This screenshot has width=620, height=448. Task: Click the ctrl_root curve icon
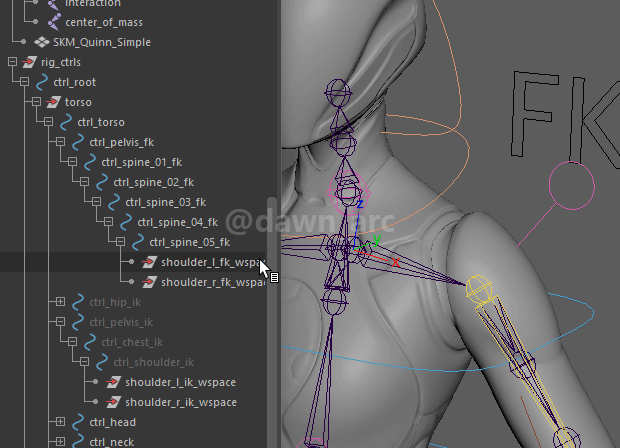[x=42, y=82]
